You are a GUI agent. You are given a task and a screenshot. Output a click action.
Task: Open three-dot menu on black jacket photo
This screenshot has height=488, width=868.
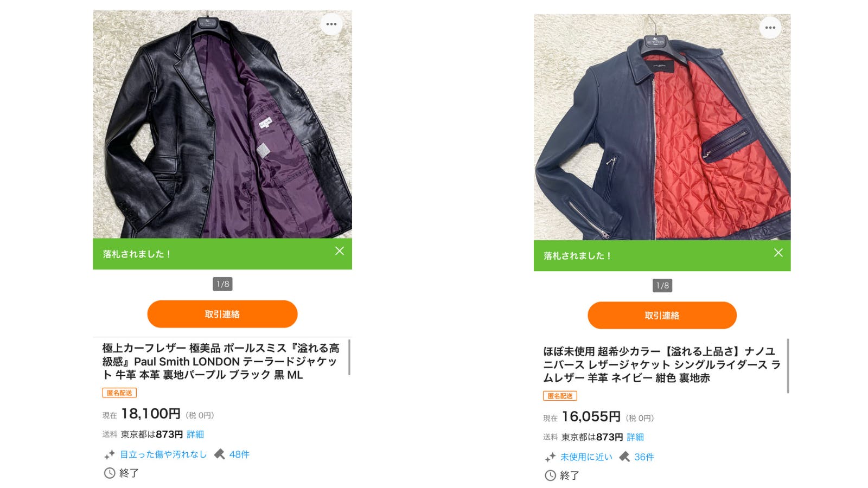point(331,24)
